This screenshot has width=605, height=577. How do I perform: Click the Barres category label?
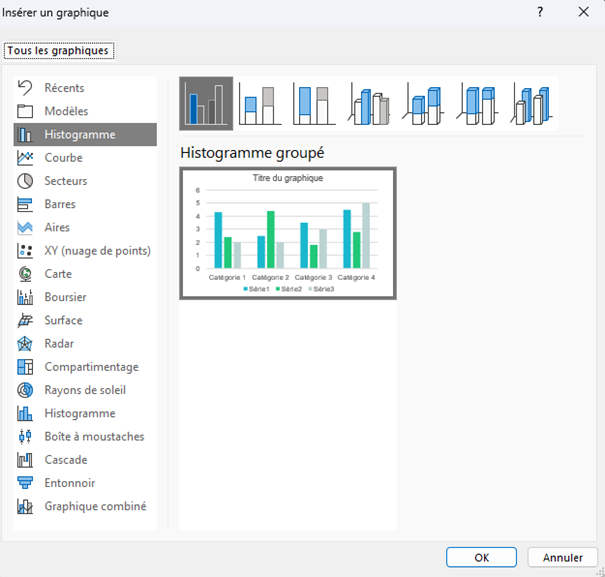pyautogui.click(x=60, y=204)
